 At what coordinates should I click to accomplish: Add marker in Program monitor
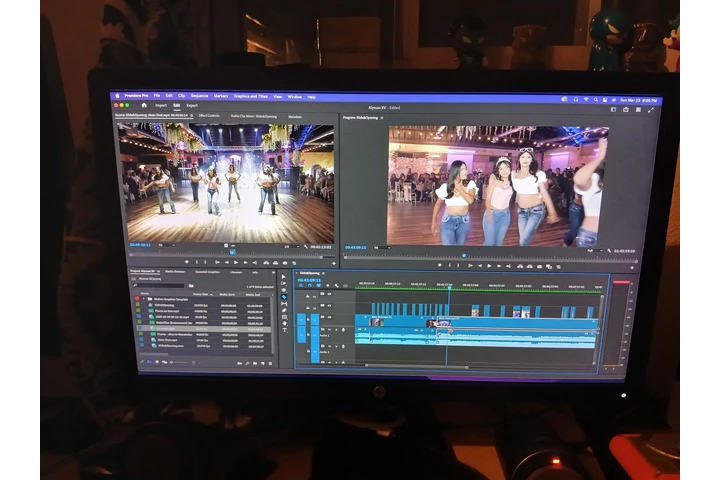click(x=440, y=265)
